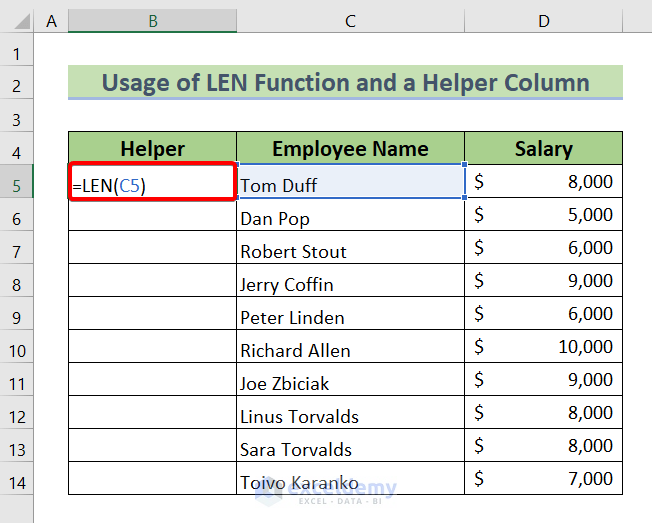The height and width of the screenshot is (523, 652).
Task: Click the empty Helper cell beside Dan Pop
Action: click(152, 217)
